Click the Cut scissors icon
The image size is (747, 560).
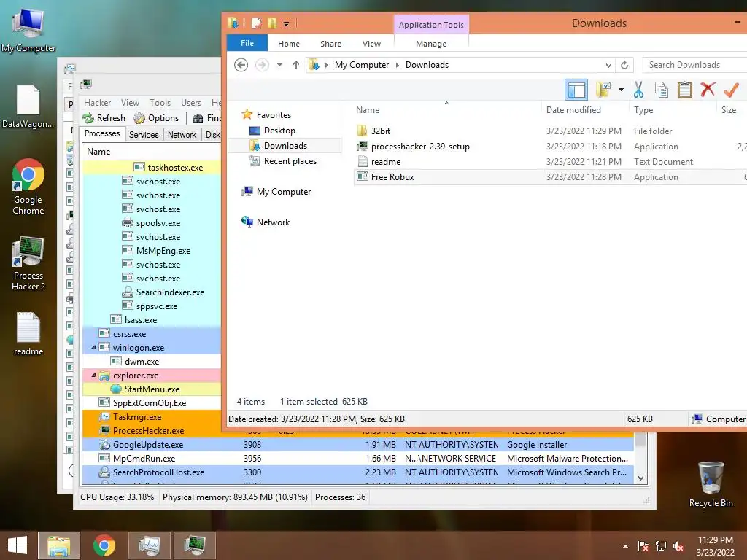click(x=638, y=90)
